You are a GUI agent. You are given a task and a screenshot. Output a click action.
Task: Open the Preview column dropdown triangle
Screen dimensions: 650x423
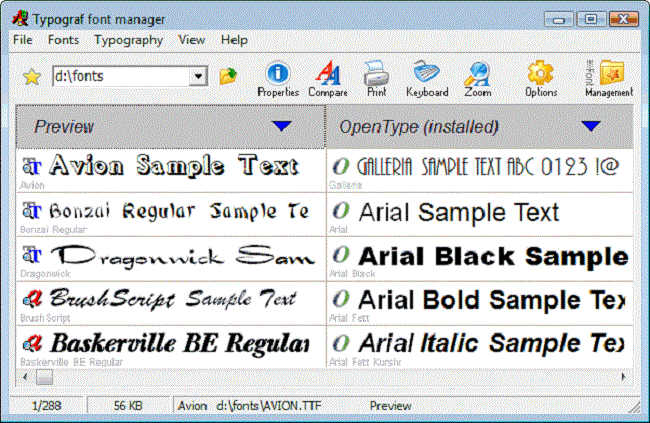[282, 126]
